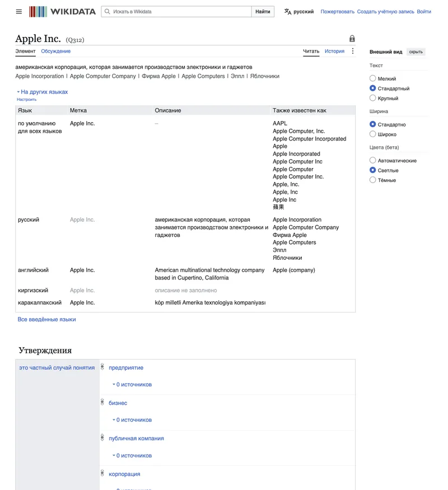Click the Apple Inc. page heading
The image size is (448, 490).
(x=38, y=39)
